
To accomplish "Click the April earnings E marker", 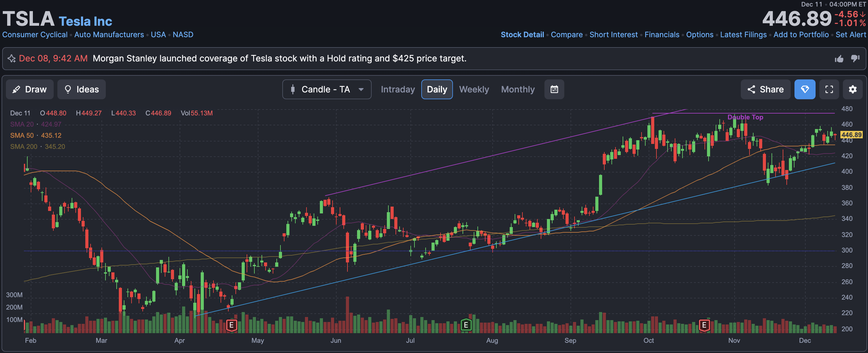I will [x=231, y=325].
